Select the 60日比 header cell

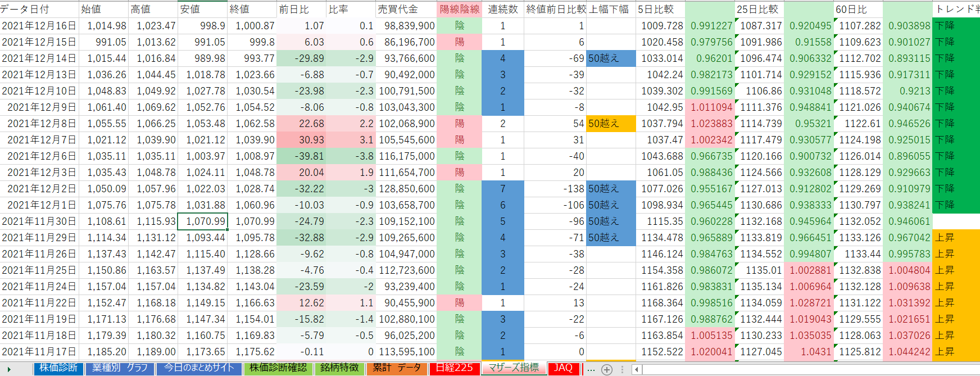tap(858, 9)
